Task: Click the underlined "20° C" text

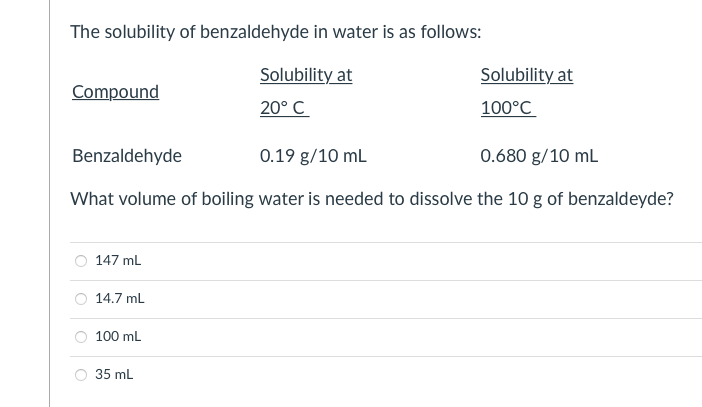Action: tap(284, 108)
